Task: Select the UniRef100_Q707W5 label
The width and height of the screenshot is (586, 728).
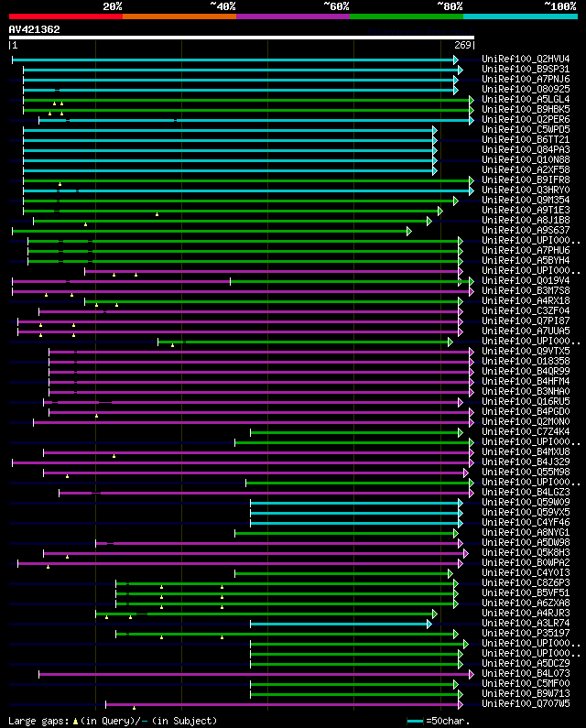Action: click(x=526, y=704)
